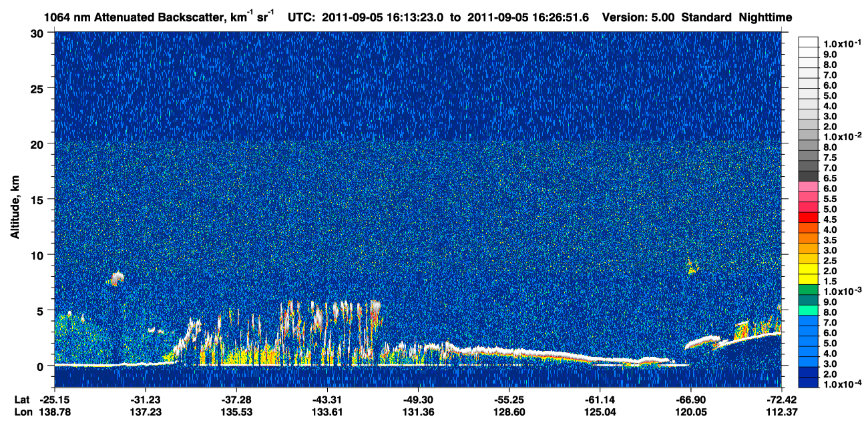Click the latitude value '-55.25'
868x445 pixels.
509,399
